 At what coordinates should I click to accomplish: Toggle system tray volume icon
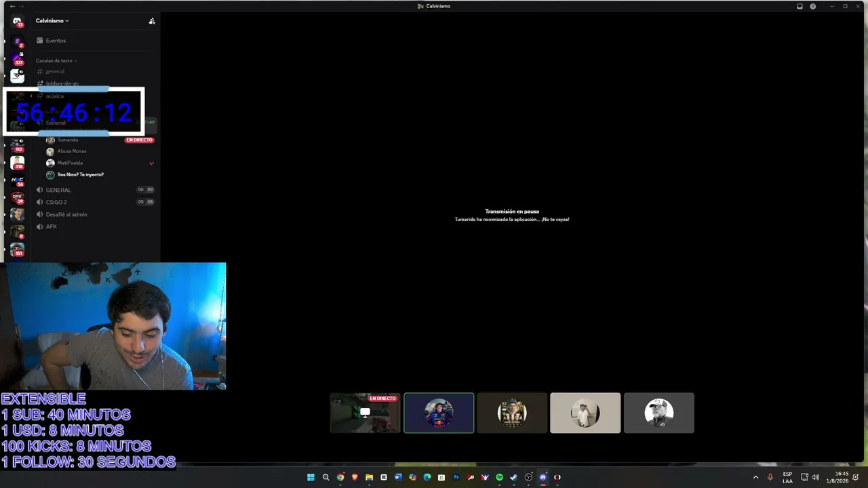point(815,477)
